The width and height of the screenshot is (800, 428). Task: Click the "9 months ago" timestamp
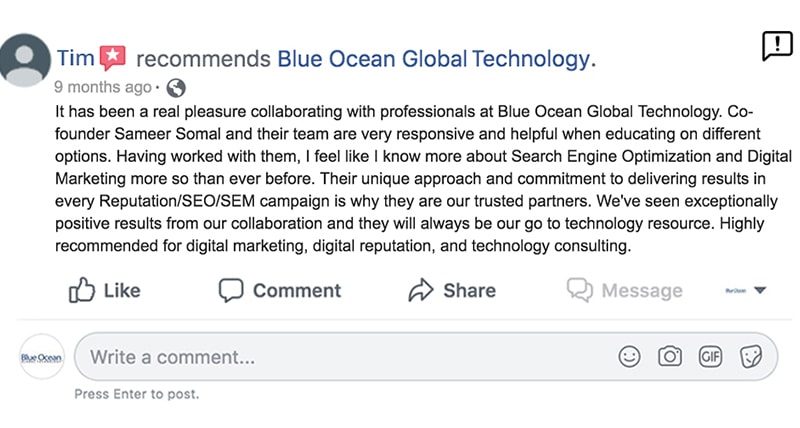point(103,87)
